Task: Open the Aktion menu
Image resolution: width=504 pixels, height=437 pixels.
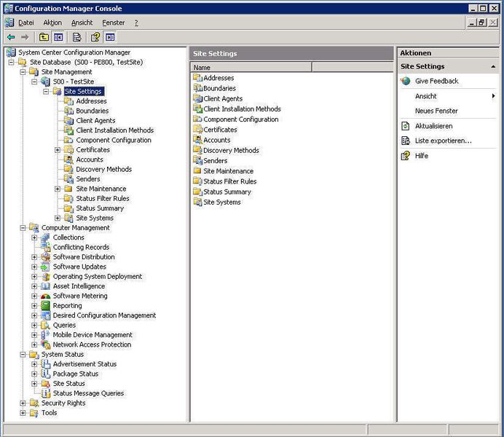Action: (x=52, y=23)
